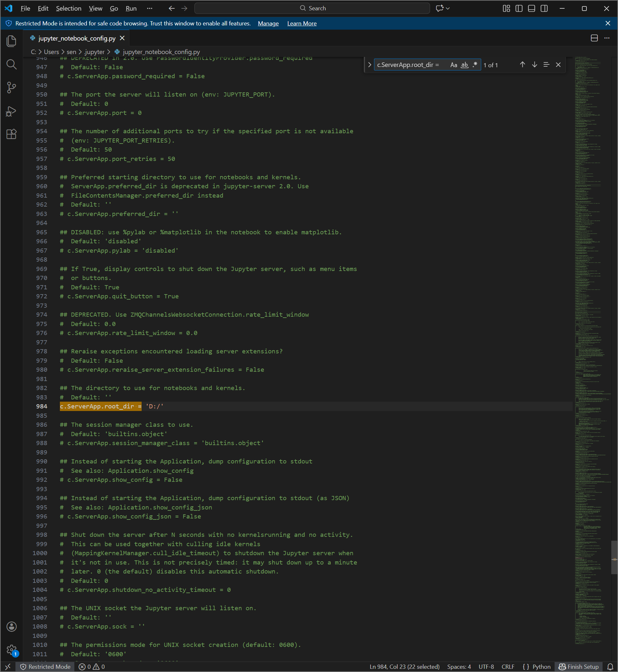The image size is (618, 672).
Task: Click the Learn More link
Action: (302, 23)
